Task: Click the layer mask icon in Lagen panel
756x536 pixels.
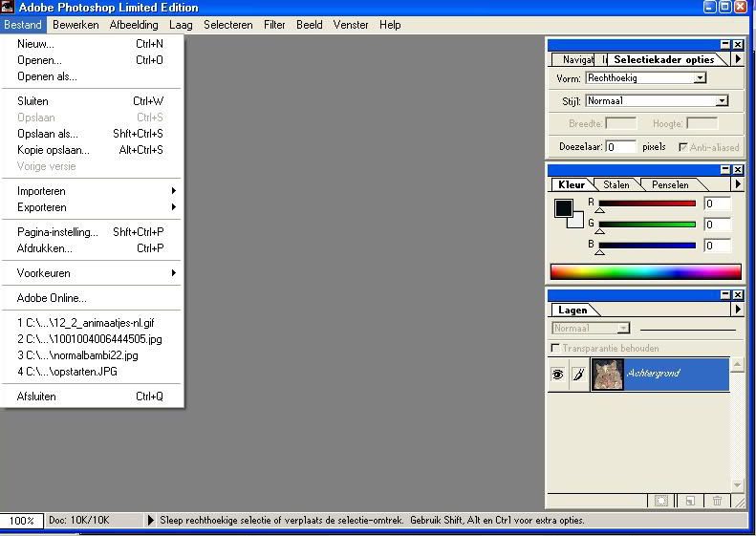Action: (660, 501)
